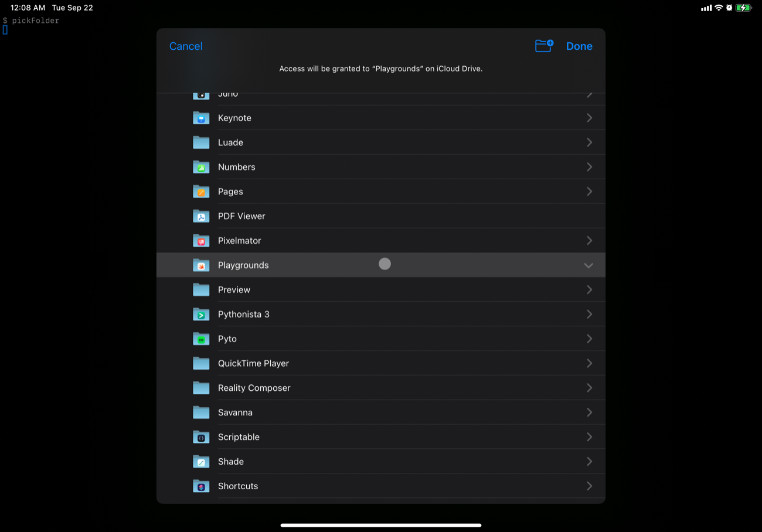This screenshot has height=532, width=762.
Task: Expand the Keynote folder chevron
Action: pos(589,118)
